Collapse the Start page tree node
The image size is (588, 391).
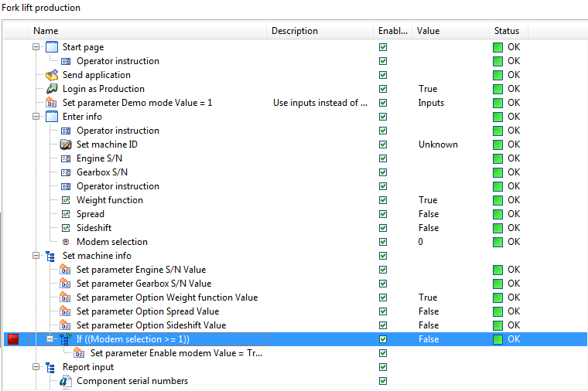[36, 47]
